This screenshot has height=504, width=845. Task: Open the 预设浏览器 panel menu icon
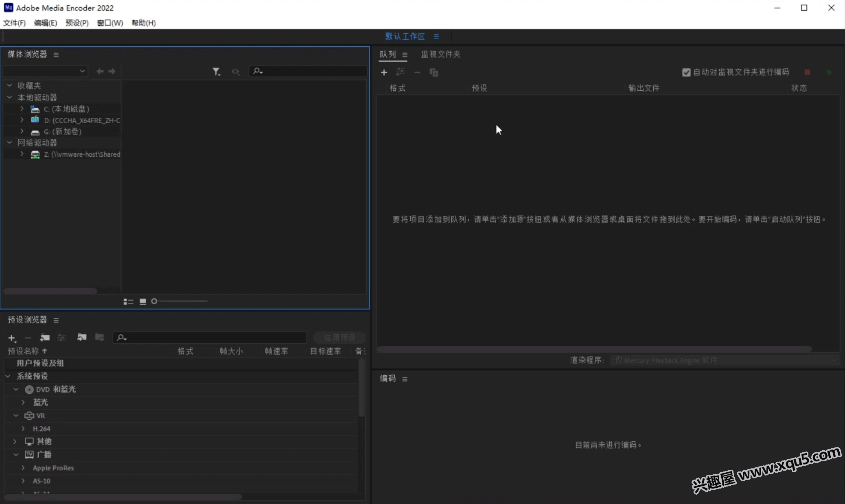(x=56, y=320)
